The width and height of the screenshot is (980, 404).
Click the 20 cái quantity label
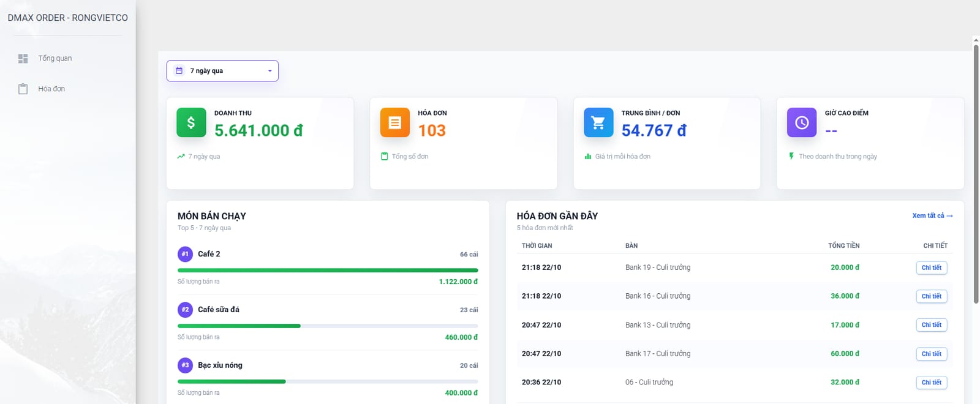click(469, 366)
